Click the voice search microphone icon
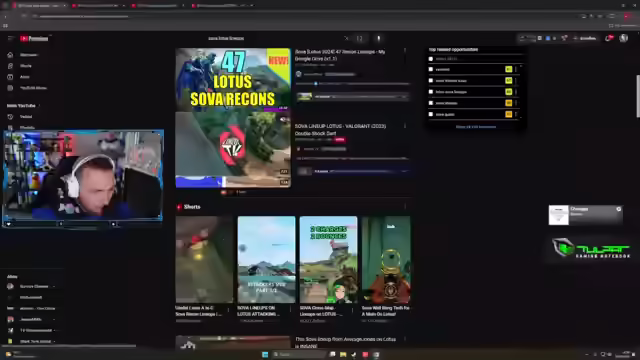This screenshot has height=360, width=640. [378, 38]
